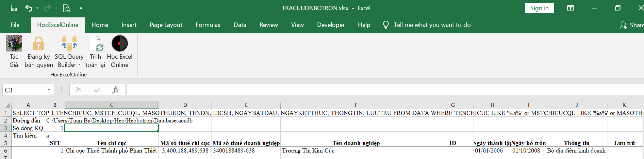Click the Lưu trữ header cell
Image resolution: width=644 pixels, height=159 pixels.
(625, 143)
